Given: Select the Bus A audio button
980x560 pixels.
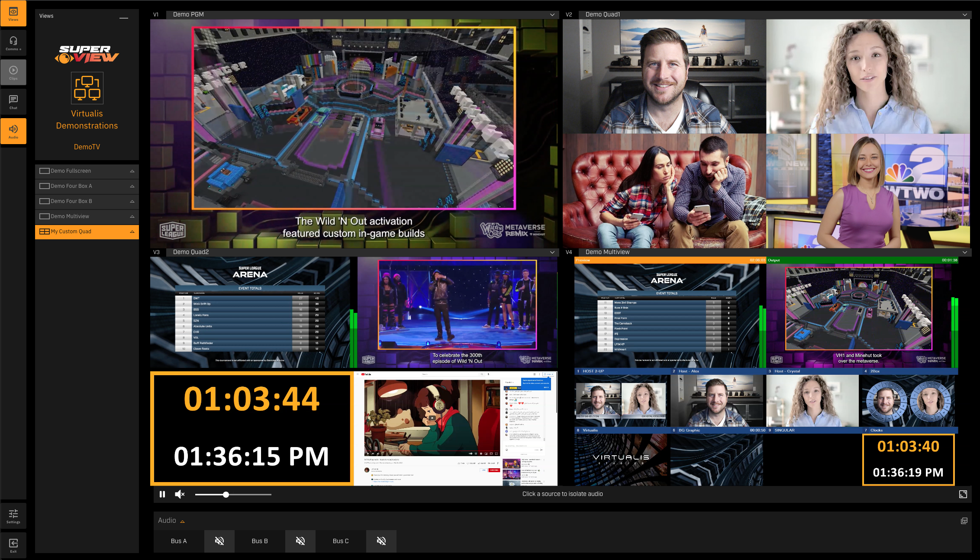Looking at the screenshot, I should coord(179,541).
